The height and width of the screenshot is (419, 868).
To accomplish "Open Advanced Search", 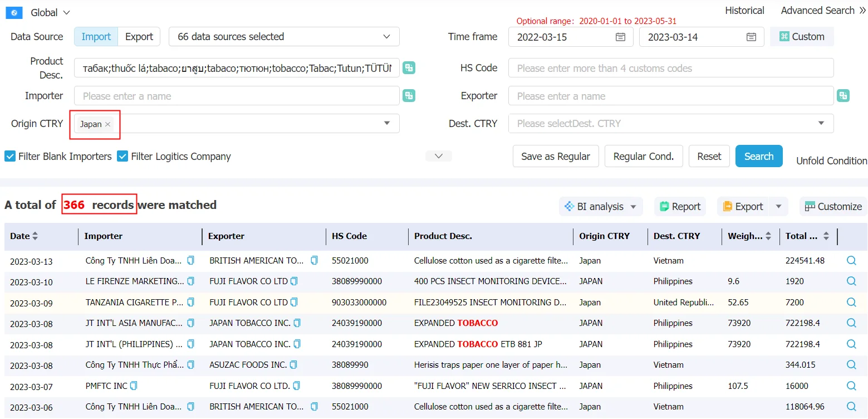I will coord(823,11).
